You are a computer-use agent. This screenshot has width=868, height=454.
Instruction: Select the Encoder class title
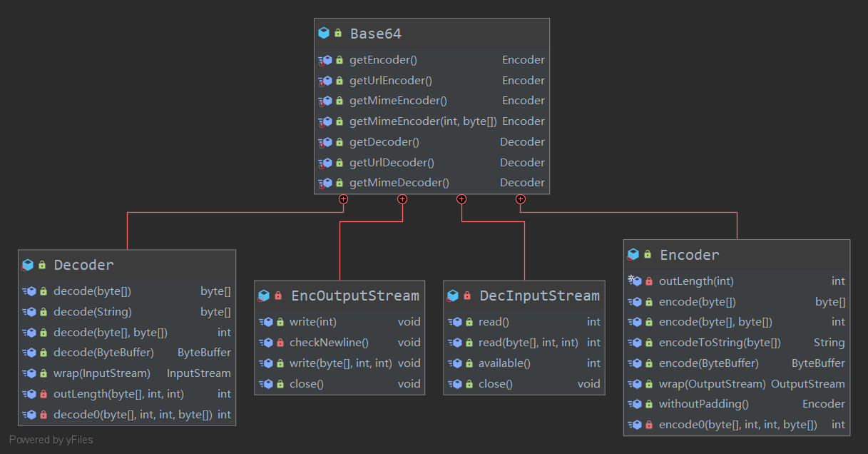point(690,255)
